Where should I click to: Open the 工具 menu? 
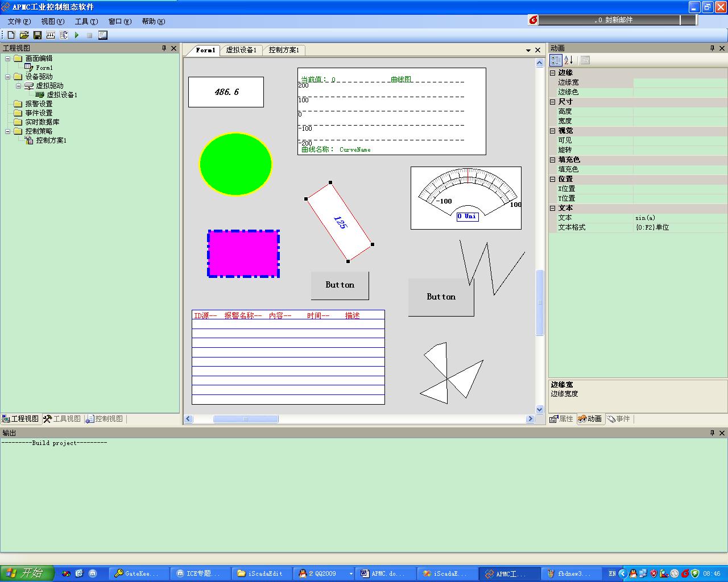pyautogui.click(x=86, y=21)
